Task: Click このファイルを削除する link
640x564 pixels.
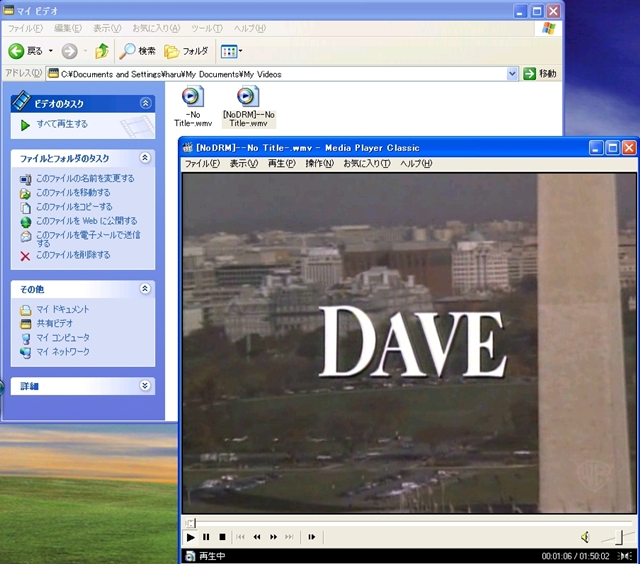Action: (73, 255)
